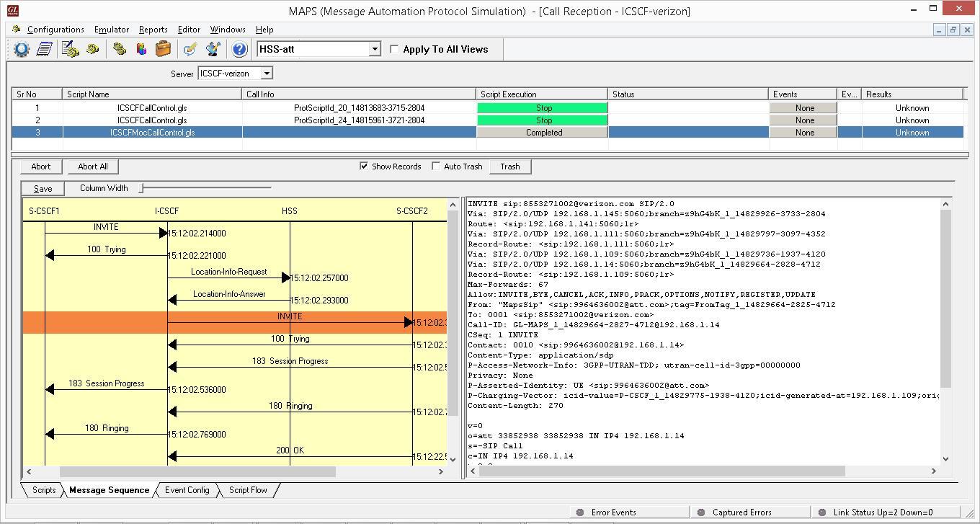Open the HSS-att profile dropdown
Image resolution: width=980 pixels, height=524 pixels.
(375, 49)
